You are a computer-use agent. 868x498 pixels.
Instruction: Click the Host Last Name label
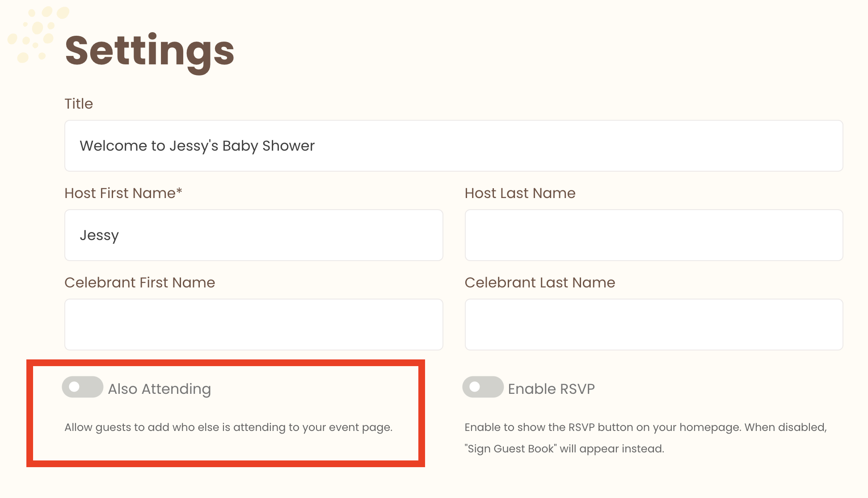(x=520, y=193)
